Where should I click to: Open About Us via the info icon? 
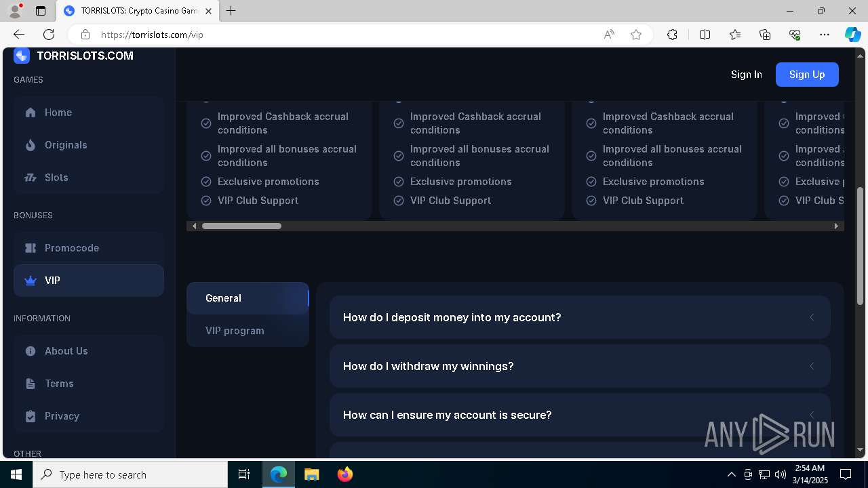[x=31, y=351]
